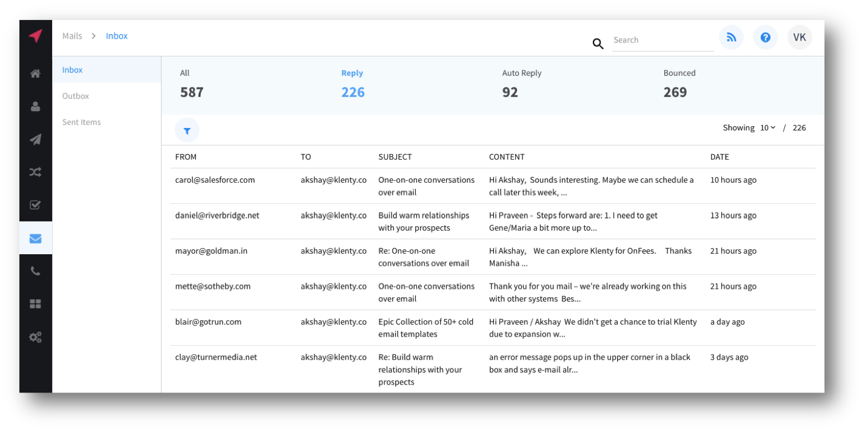Open Sent Items from the mail sidebar
Viewport: 868px width, 432px height.
(81, 122)
